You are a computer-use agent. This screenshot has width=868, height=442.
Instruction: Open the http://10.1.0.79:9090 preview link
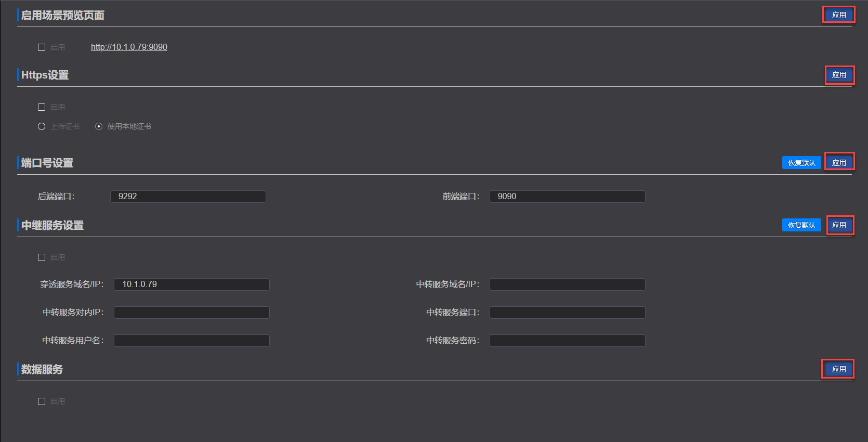pyautogui.click(x=129, y=47)
